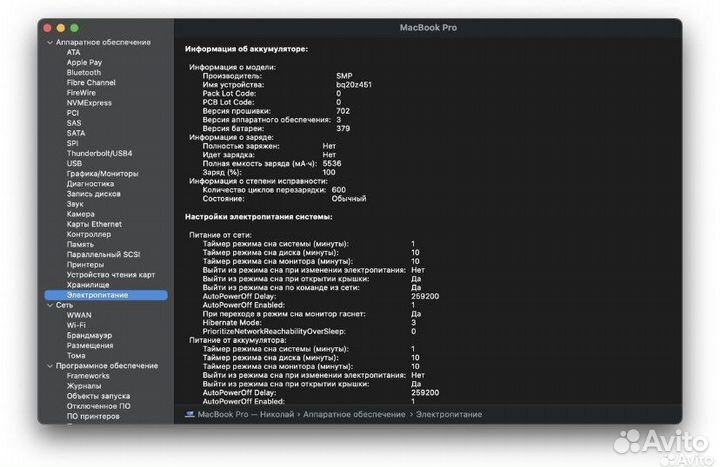The height and width of the screenshot is (467, 720).
Task: Select Хранилище in sidebar
Action: click(88, 285)
